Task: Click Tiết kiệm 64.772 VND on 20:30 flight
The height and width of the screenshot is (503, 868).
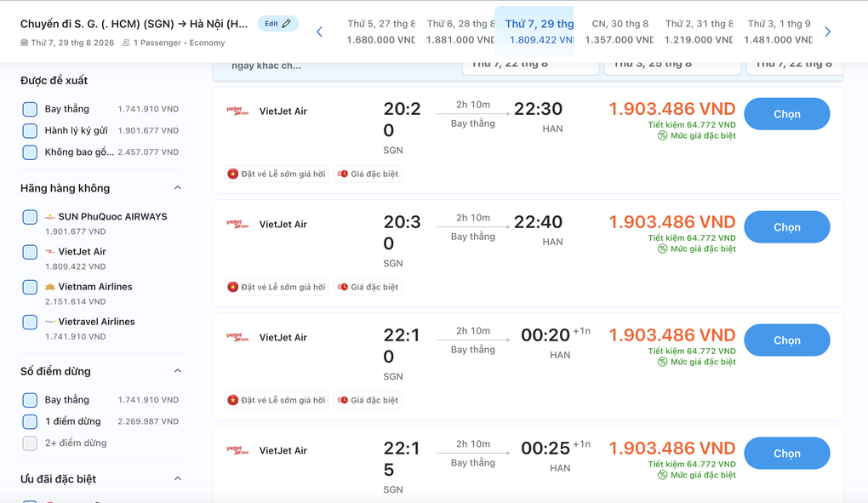Action: pos(692,238)
